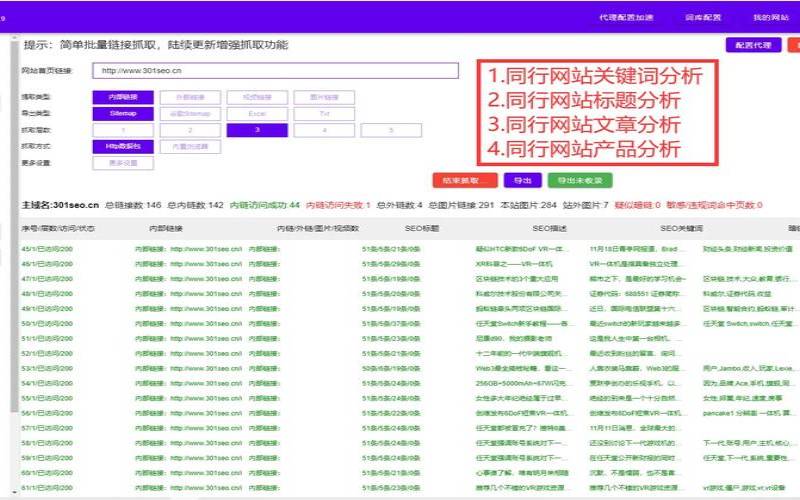Open 代理配置加速 in the top navigation
Viewport: 800px width, 500px height.
point(626,17)
